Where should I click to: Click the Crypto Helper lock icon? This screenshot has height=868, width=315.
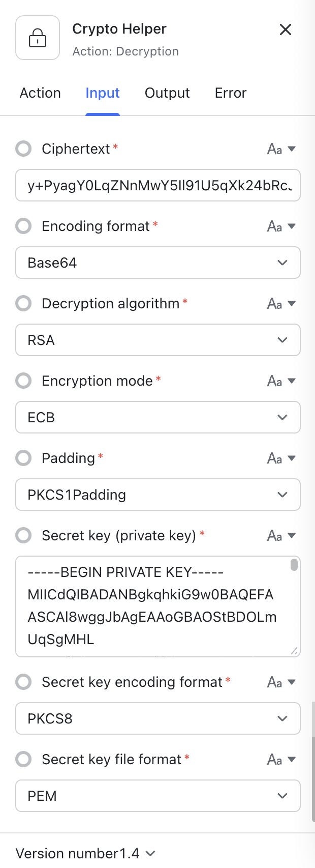38,38
